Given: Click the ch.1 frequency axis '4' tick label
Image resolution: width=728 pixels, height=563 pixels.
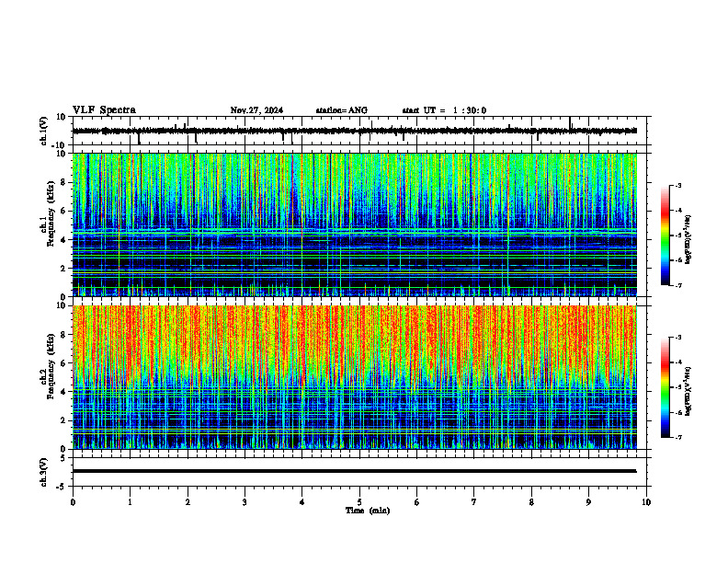Looking at the screenshot, I should (63, 240).
